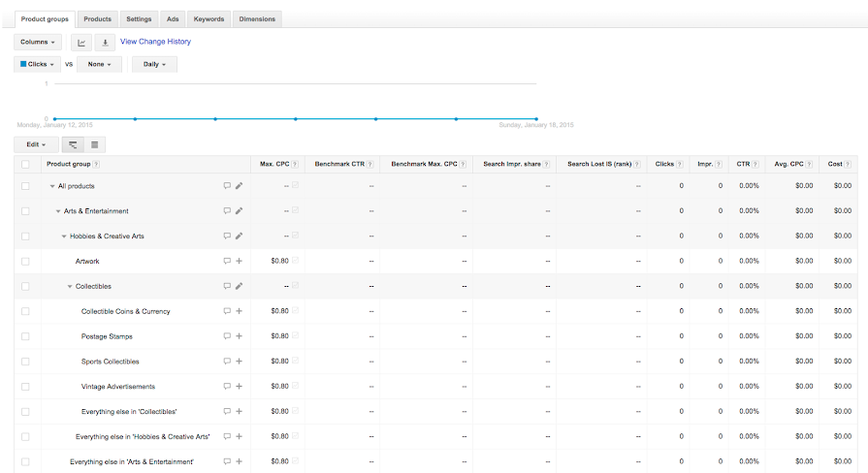Collapse the Hobbies & Creative Arts group
The width and height of the screenshot is (868, 473).
64,236
